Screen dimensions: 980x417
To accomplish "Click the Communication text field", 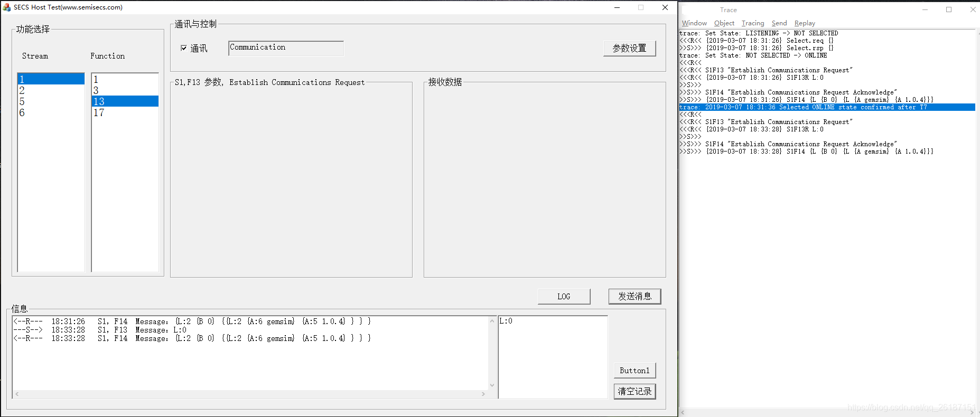I will tap(286, 48).
